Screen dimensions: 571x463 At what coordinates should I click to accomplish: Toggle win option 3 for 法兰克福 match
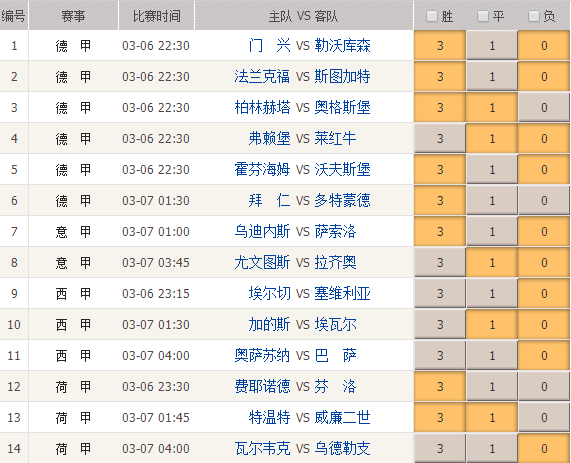(x=440, y=76)
